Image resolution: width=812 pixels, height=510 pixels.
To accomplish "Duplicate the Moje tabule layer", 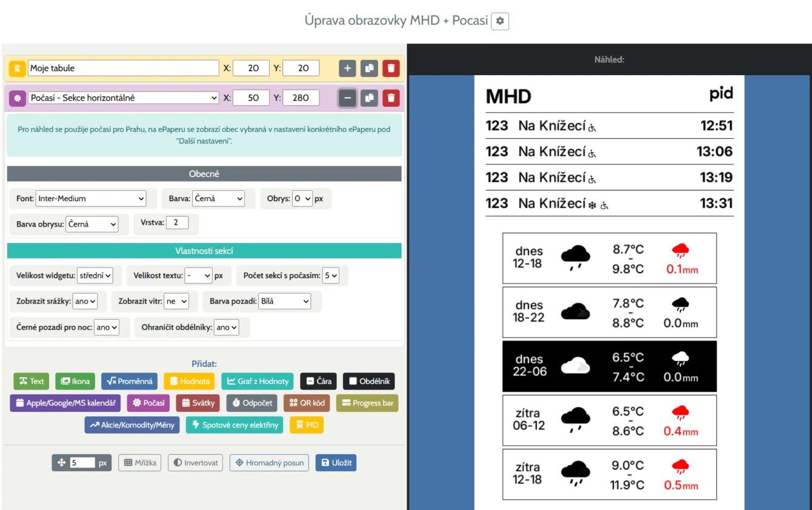I will [369, 68].
